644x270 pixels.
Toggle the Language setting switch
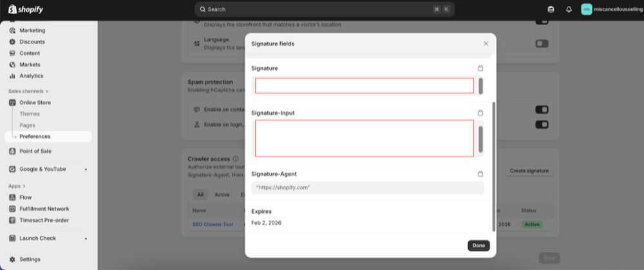[542, 44]
